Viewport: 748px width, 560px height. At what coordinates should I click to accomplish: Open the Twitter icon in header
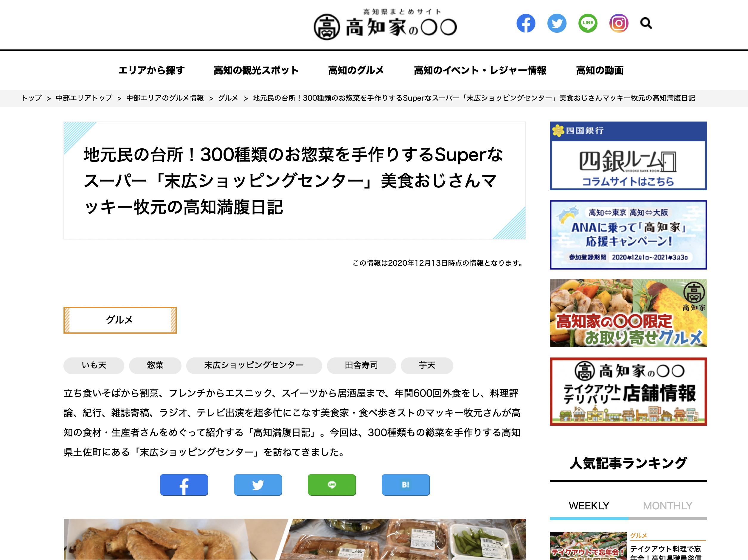click(x=557, y=23)
